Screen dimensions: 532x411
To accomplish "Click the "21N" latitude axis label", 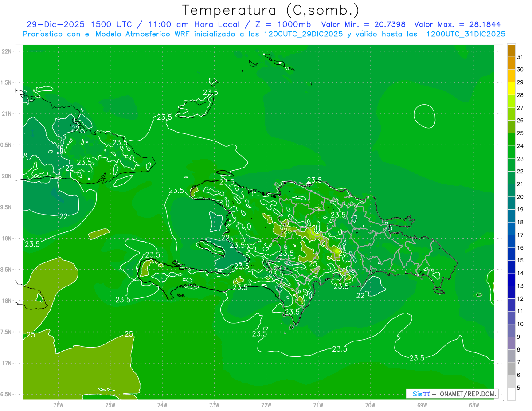I will click(7, 114).
